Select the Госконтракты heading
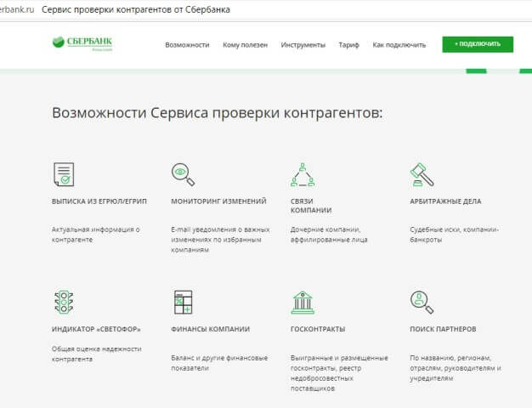 pyautogui.click(x=318, y=329)
